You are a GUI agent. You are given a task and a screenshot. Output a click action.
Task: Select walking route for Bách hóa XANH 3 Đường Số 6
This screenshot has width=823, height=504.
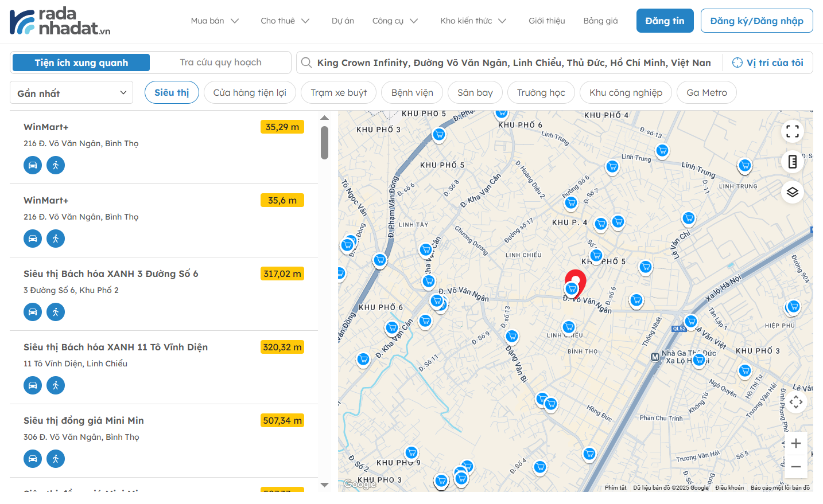(x=56, y=312)
